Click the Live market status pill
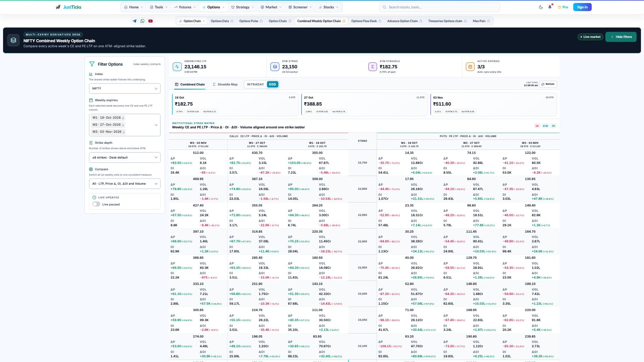 [x=590, y=37]
